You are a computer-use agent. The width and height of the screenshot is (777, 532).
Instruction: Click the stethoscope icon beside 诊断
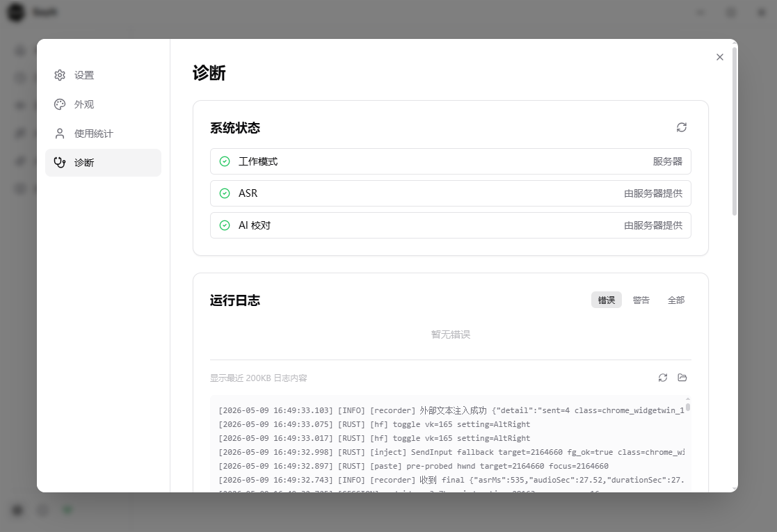(60, 163)
